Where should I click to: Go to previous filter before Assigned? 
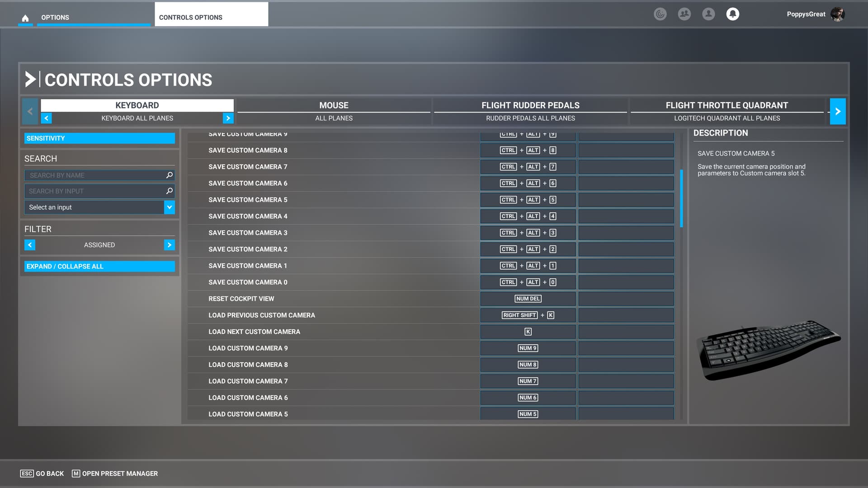(x=30, y=245)
